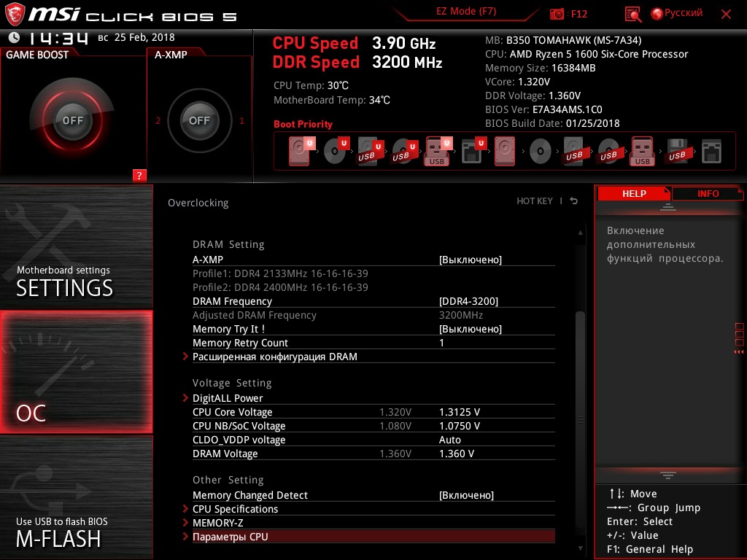Click the clock icon beside the time
Screen dimensions: 747x560
[x=15, y=37]
